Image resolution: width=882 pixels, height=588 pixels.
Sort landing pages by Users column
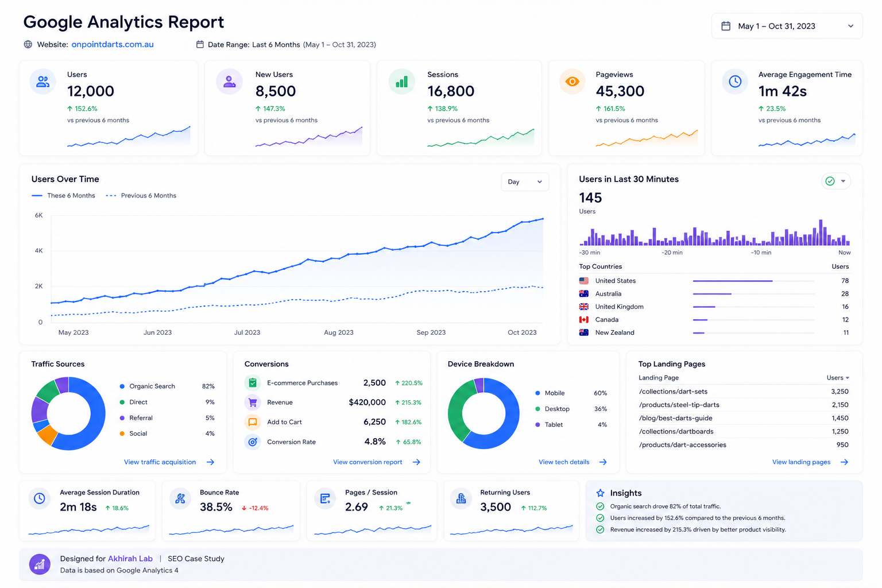pyautogui.click(x=838, y=378)
